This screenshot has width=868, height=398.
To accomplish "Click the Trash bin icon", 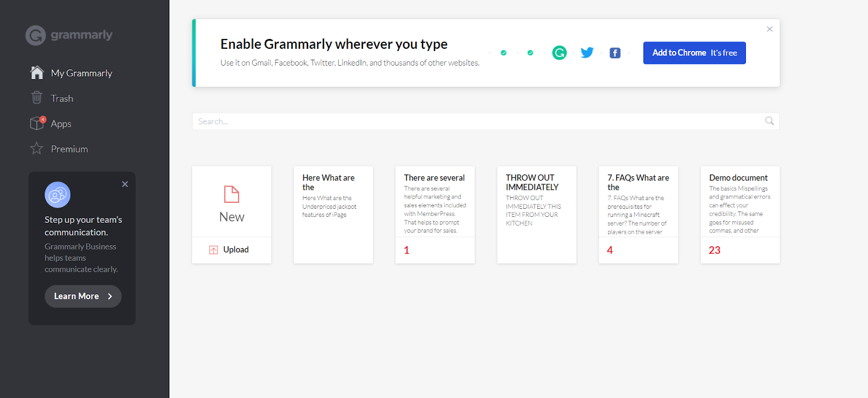I will [37, 98].
